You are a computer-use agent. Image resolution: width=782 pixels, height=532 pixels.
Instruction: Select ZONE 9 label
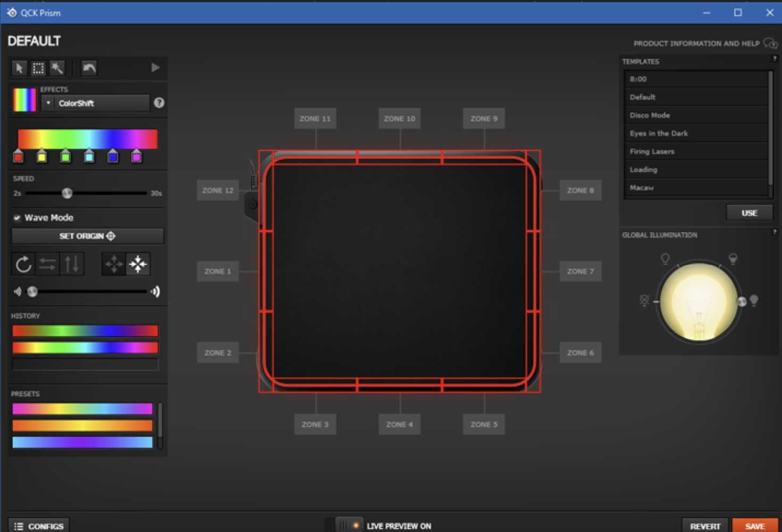484,119
